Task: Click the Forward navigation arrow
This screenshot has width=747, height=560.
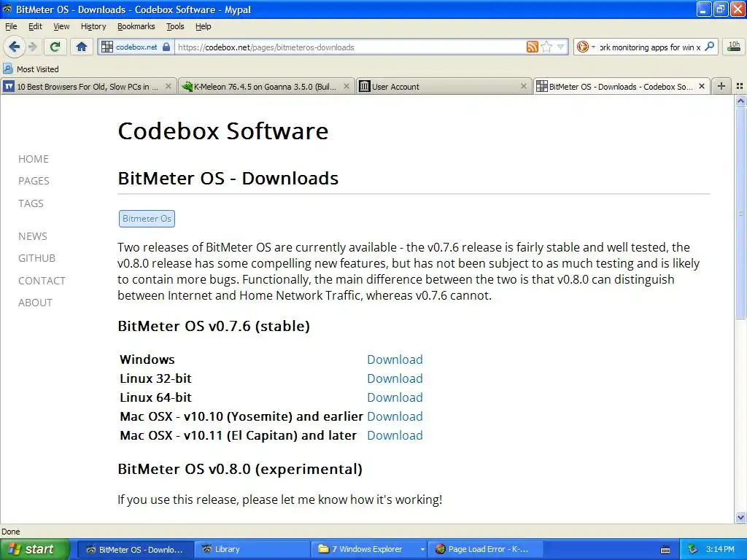Action: (33, 47)
